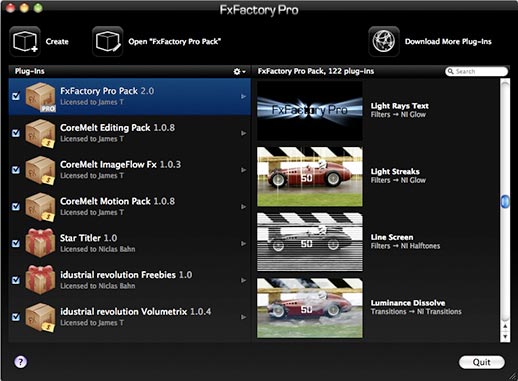Click the Star Titler gift box icon
This screenshot has height=381, width=518.
pos(40,243)
